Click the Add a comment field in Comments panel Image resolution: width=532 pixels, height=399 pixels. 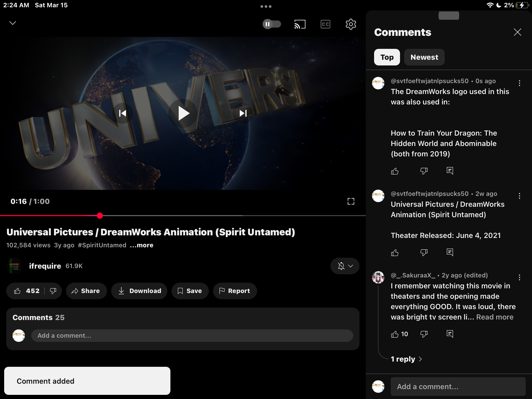coord(458,387)
